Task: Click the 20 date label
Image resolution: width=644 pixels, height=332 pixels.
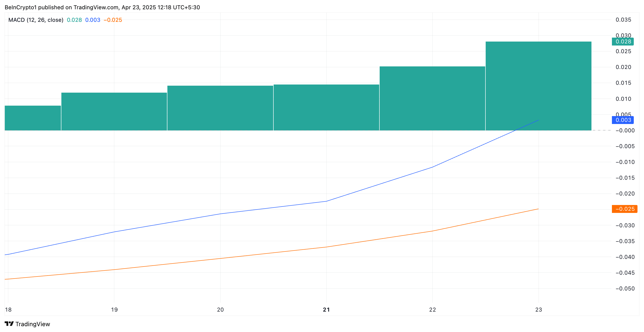Action: pyautogui.click(x=220, y=309)
